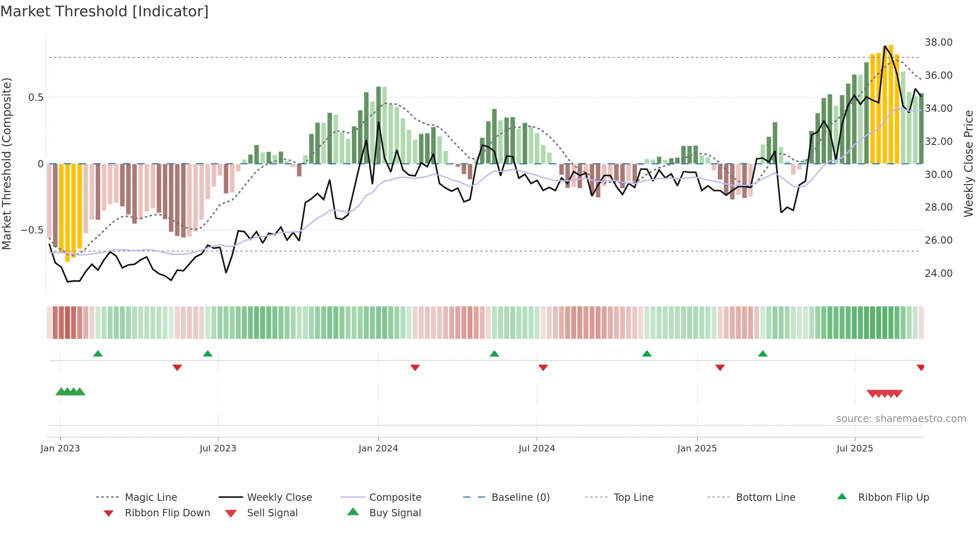Screen dimensions: 980x551
Task: Click the dark red ribbon segment at Jan 2023
Action: [67, 322]
